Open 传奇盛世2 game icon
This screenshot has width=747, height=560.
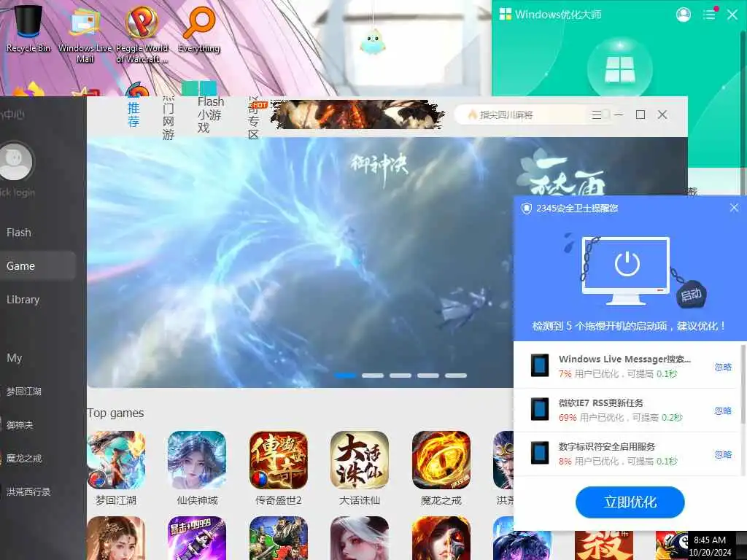[x=279, y=460]
